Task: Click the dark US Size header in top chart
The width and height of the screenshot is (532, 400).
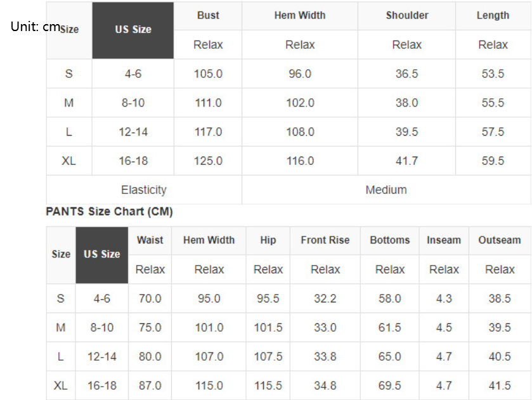Action: [x=133, y=30]
